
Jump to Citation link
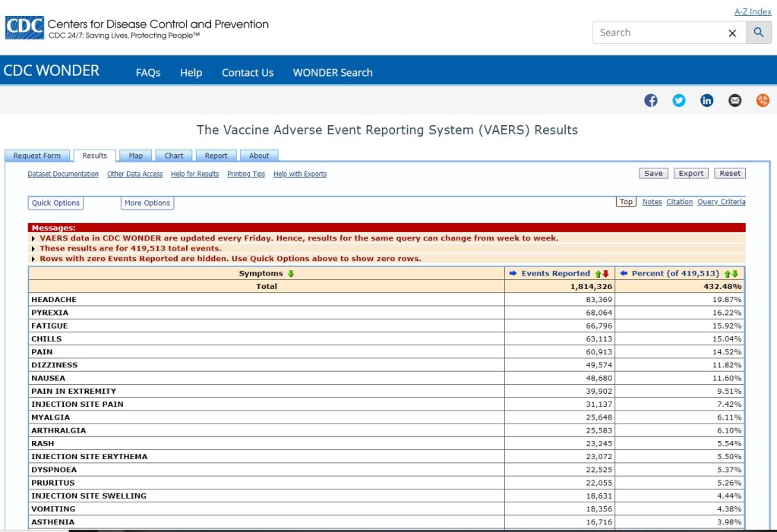(679, 202)
